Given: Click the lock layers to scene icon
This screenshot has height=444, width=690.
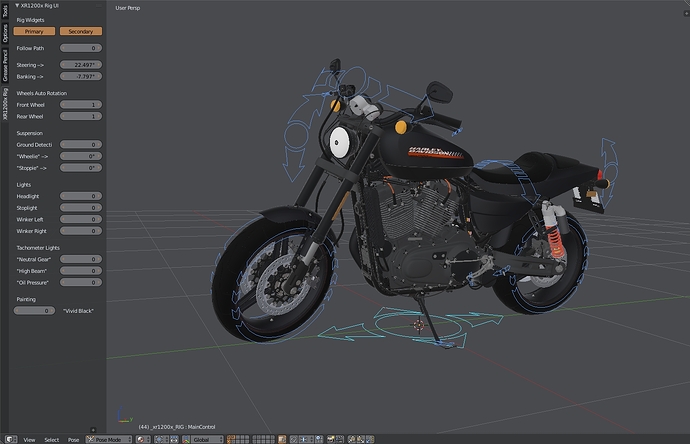Looking at the screenshot, I should pos(282,439).
